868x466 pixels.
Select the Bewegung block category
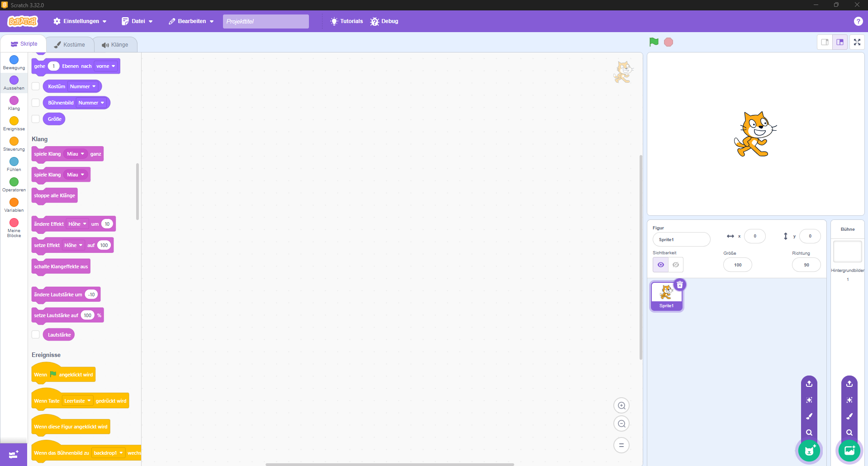[x=14, y=63]
